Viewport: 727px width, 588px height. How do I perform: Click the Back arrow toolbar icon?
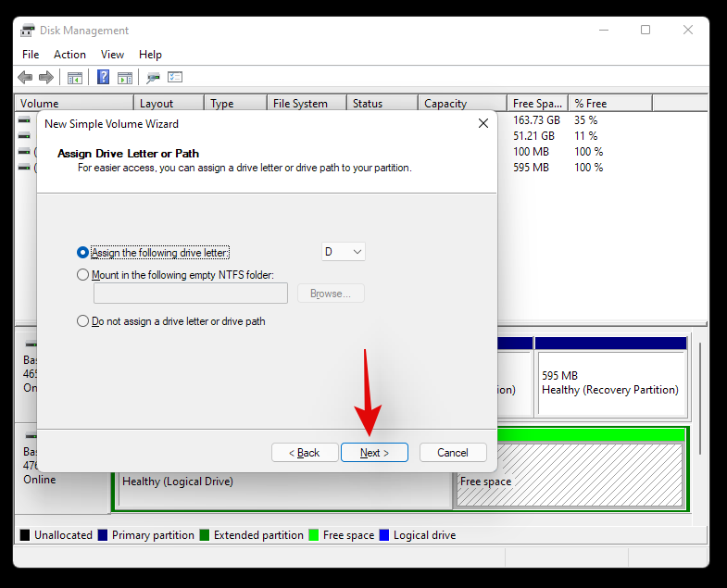25,78
